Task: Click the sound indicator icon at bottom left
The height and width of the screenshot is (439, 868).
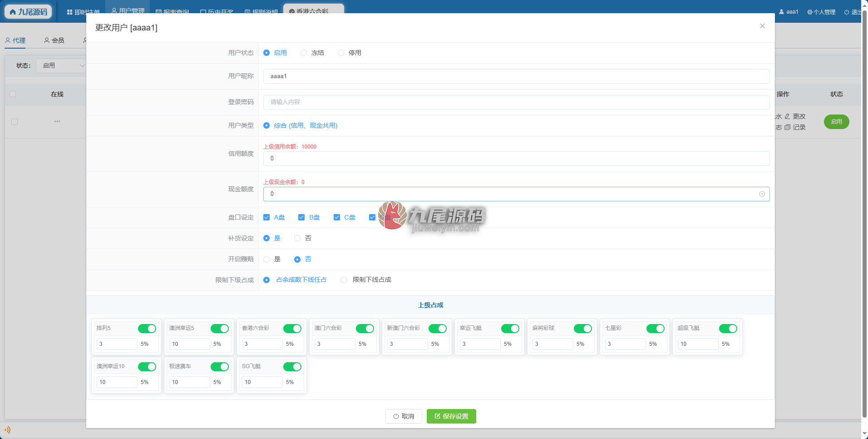Action: (8, 429)
